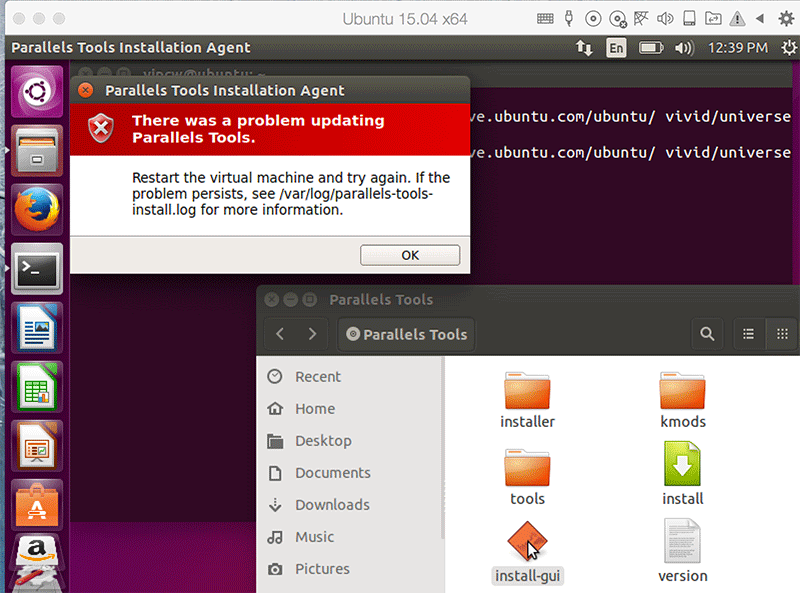Close the Parallels Tools file manager window
800x593 pixels.
tap(272, 300)
